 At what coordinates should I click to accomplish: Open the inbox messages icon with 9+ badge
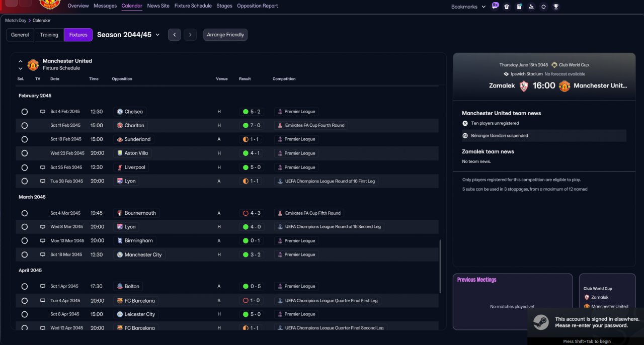(495, 6)
